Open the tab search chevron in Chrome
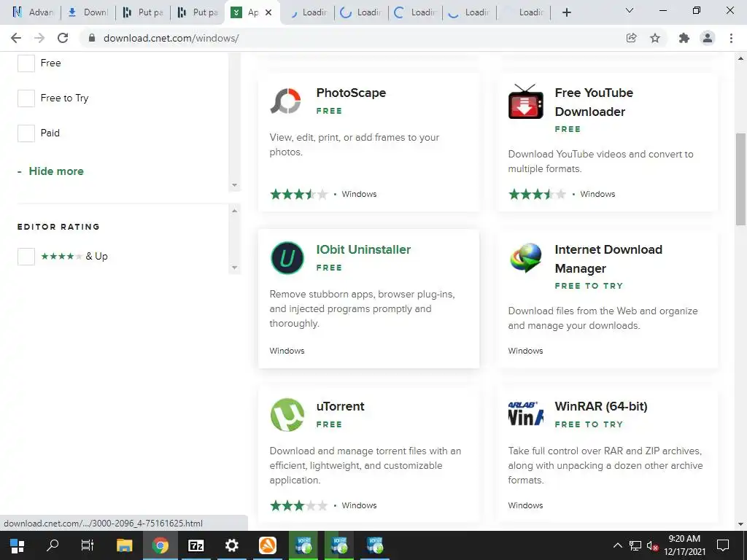Screen dimensions: 747x560 tap(630, 10)
